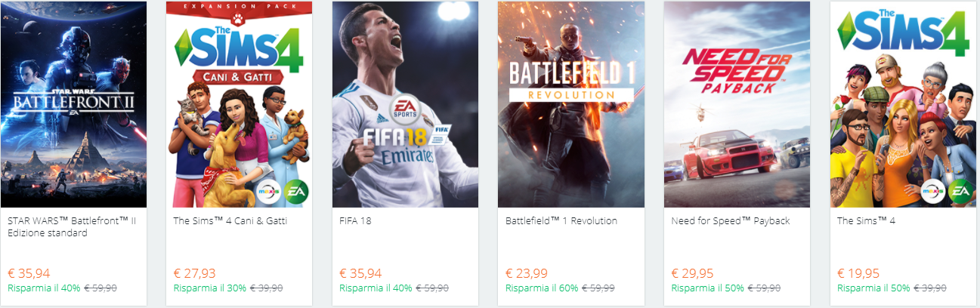The height and width of the screenshot is (308, 980).
Task: Click the € 27,93 price for Cani & Gatti
Action: pos(195,273)
